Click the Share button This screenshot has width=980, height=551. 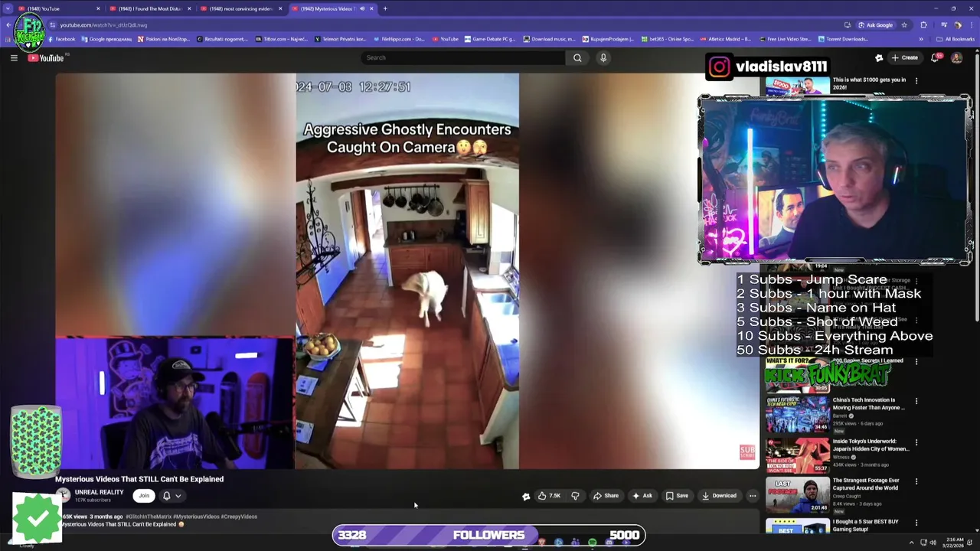[606, 496]
